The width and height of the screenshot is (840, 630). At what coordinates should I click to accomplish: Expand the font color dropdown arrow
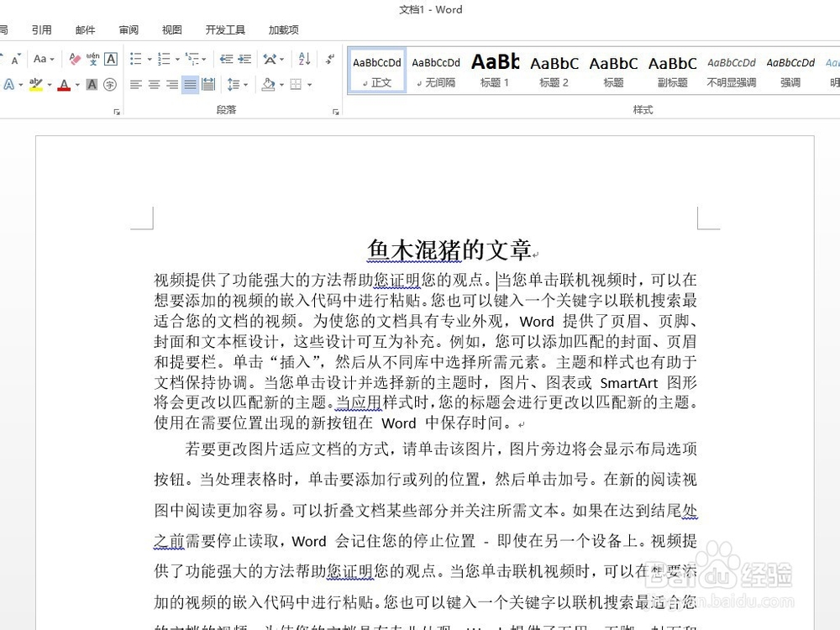point(77,85)
